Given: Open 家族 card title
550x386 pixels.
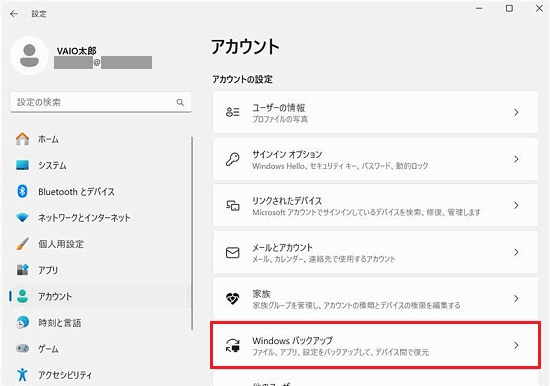Looking at the screenshot, I should click(x=261, y=294).
